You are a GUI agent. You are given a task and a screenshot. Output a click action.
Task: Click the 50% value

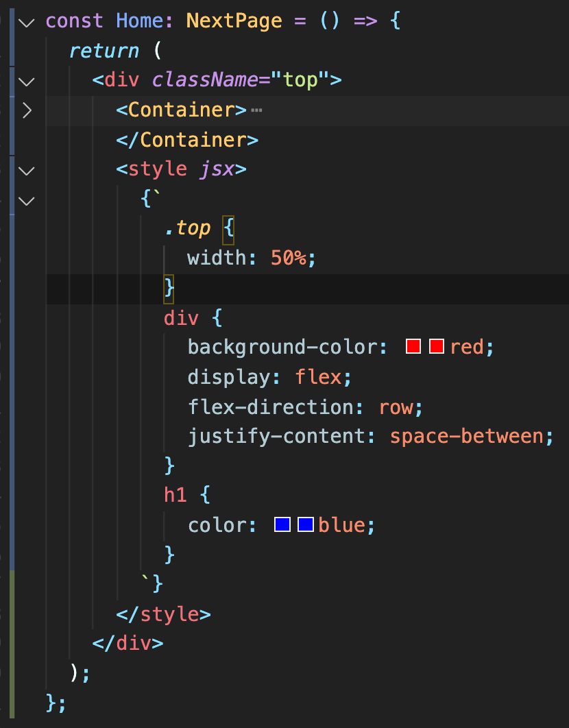[x=288, y=258]
